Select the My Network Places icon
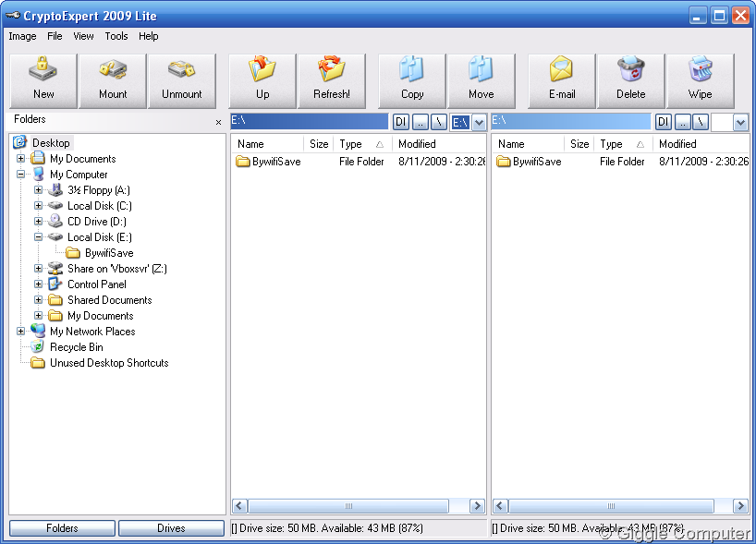The image size is (756, 544). coord(38,331)
